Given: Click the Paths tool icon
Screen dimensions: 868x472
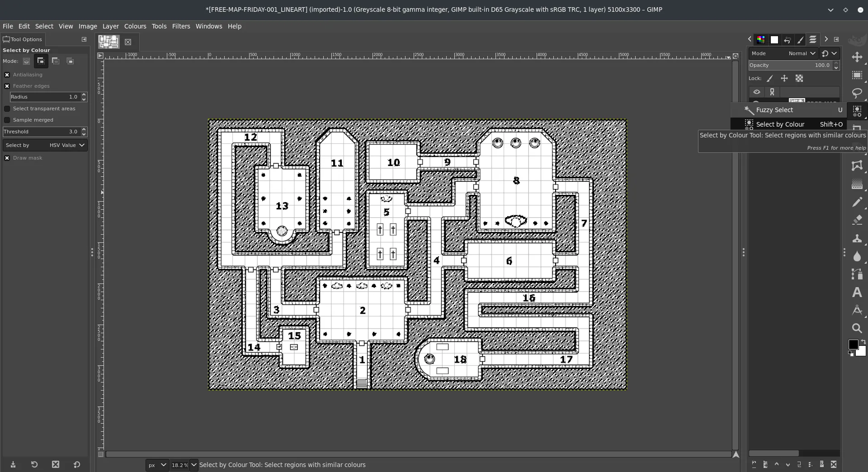Looking at the screenshot, I should point(857,274).
